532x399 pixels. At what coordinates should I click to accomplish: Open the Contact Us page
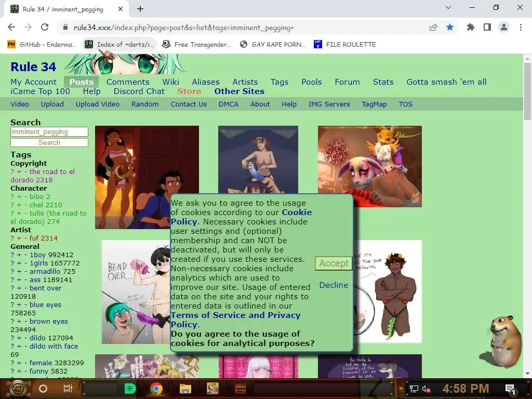coord(189,104)
